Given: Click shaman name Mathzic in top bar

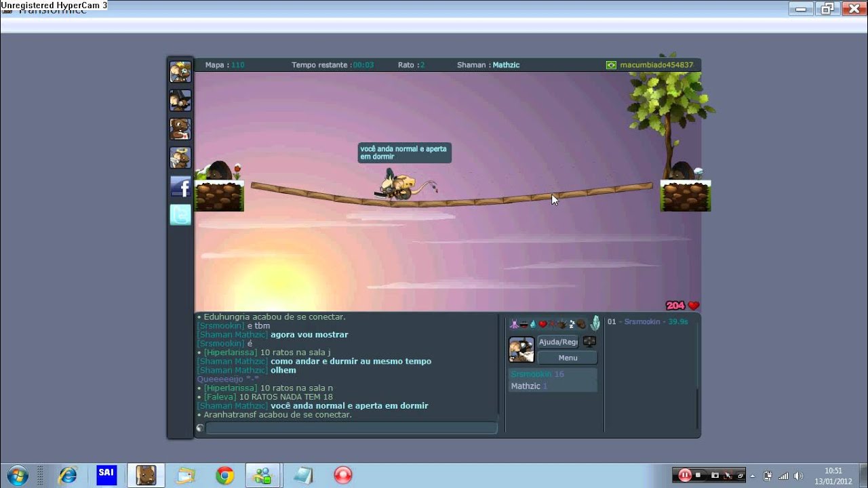Looking at the screenshot, I should pos(506,65).
